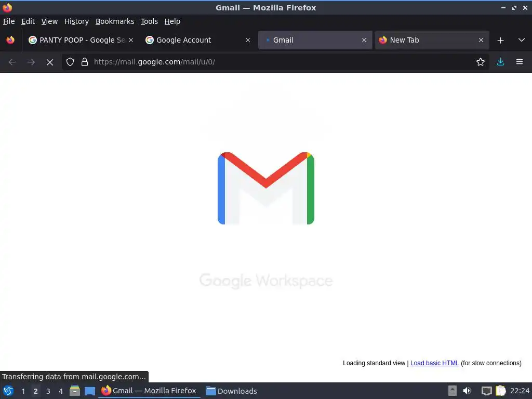
Task: Open the View menu
Action: 49,21
